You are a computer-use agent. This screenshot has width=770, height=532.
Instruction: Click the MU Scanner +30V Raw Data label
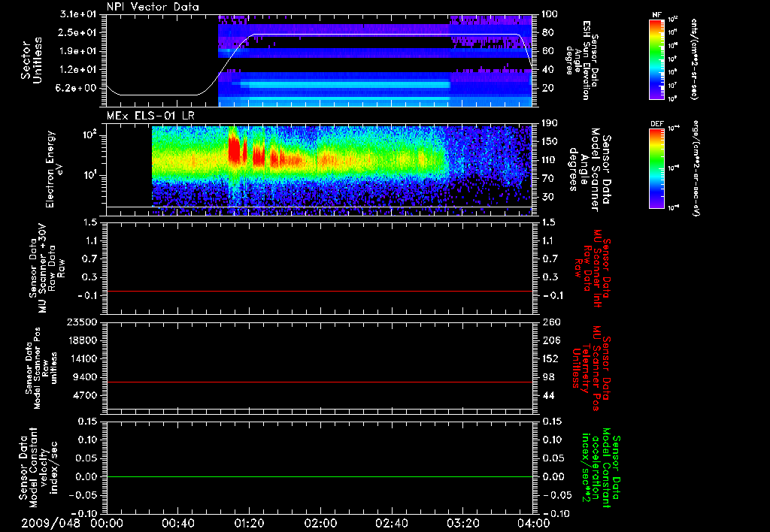coord(47,268)
